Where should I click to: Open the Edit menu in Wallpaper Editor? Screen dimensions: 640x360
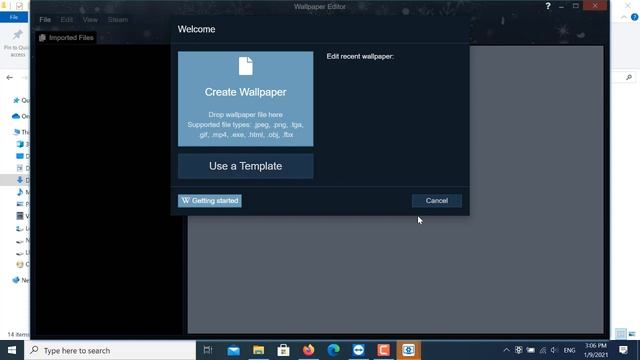67,20
